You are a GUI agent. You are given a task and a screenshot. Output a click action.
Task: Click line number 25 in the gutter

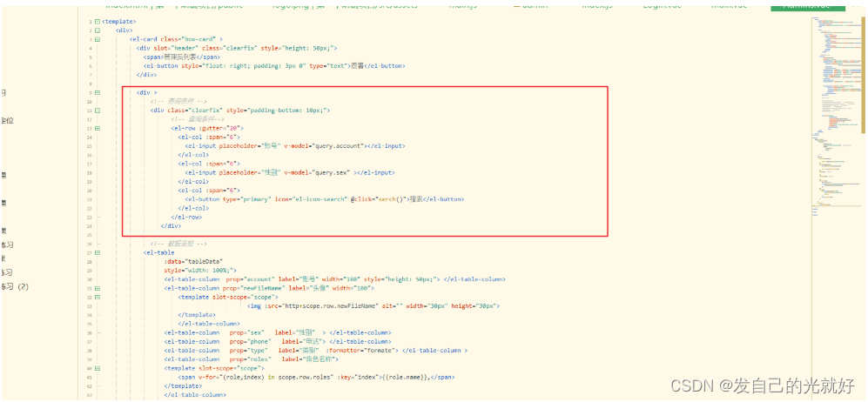(x=90, y=235)
